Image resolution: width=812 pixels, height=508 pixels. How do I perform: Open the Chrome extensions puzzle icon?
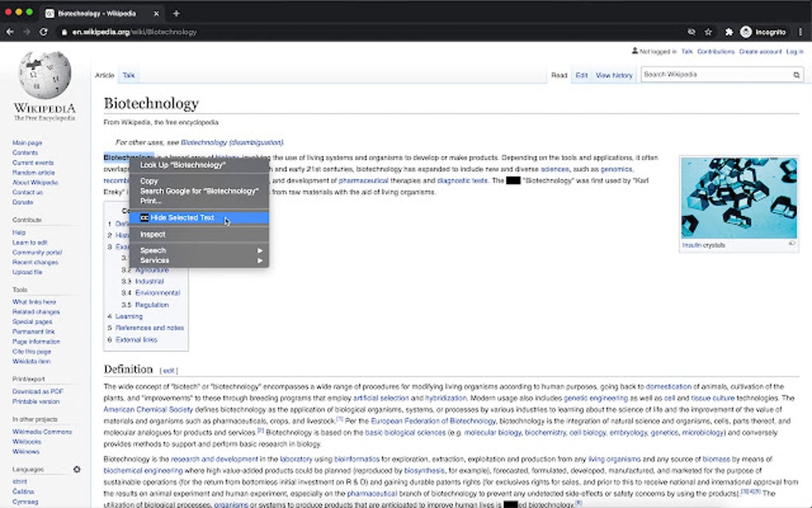click(x=728, y=32)
